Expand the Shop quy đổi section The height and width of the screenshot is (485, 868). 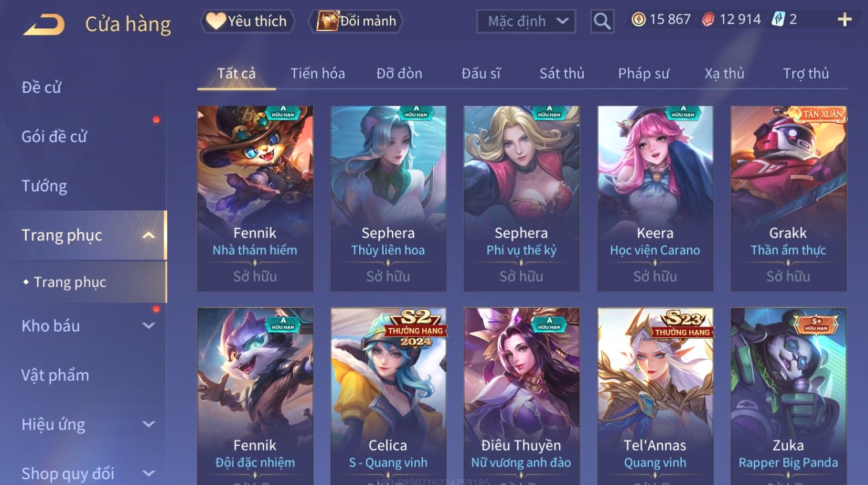tap(148, 473)
